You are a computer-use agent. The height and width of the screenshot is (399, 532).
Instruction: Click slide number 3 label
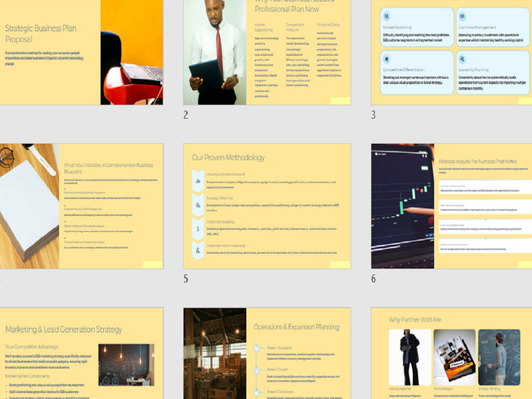373,115
